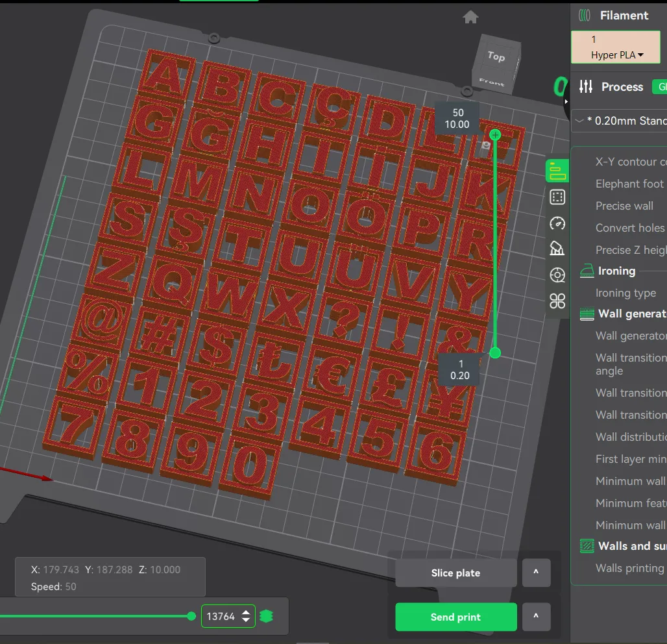Click the move value 13764 field
This screenshot has height=644, width=667.
[x=221, y=616]
